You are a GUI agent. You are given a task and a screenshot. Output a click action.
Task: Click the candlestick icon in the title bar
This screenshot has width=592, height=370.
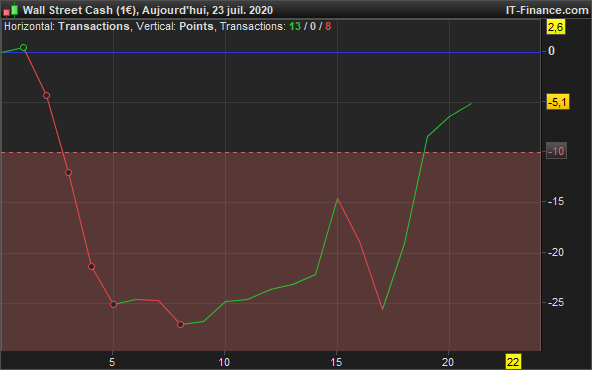[x=11, y=10]
